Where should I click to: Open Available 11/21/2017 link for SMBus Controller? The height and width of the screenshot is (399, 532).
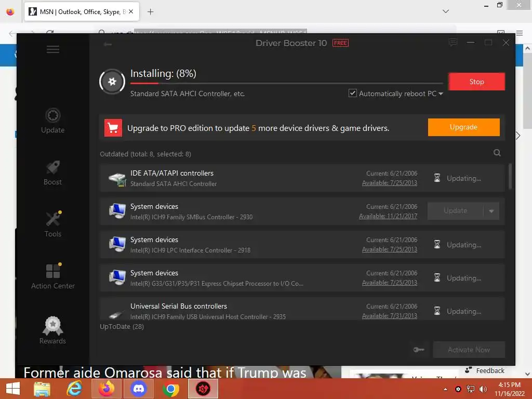(x=388, y=216)
